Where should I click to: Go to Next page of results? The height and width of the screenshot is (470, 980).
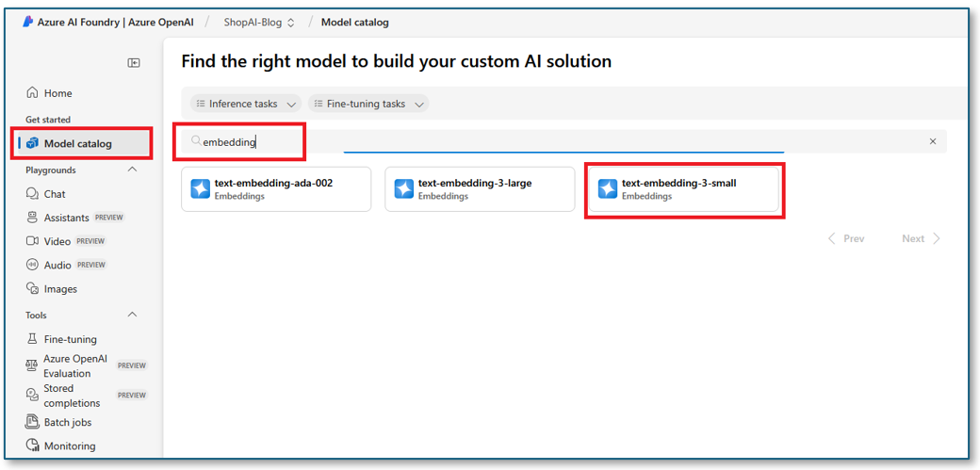pos(922,238)
